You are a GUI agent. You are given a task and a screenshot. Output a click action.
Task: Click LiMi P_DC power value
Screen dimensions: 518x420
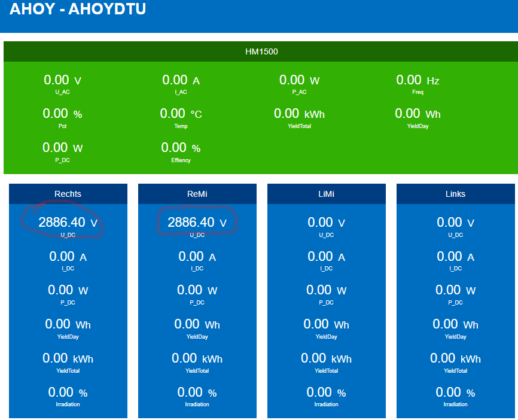pyautogui.click(x=327, y=290)
